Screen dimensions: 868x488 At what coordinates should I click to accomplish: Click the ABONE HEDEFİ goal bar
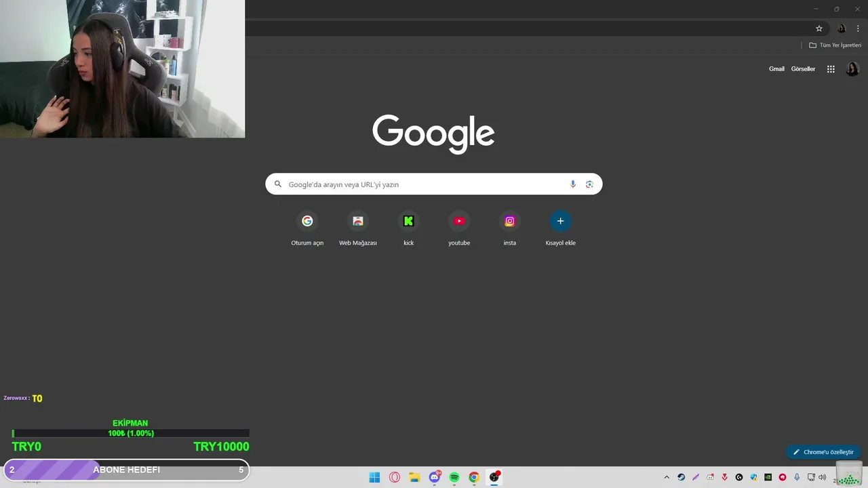point(126,470)
